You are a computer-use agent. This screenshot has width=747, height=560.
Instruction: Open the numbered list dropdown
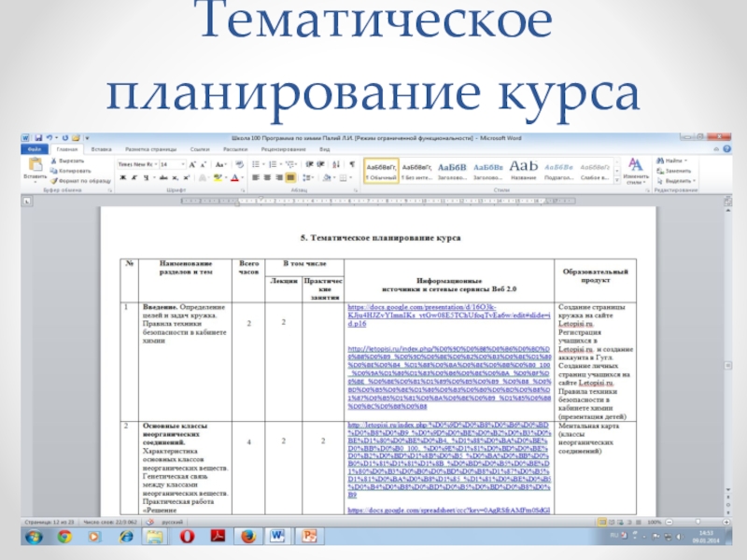click(x=281, y=165)
